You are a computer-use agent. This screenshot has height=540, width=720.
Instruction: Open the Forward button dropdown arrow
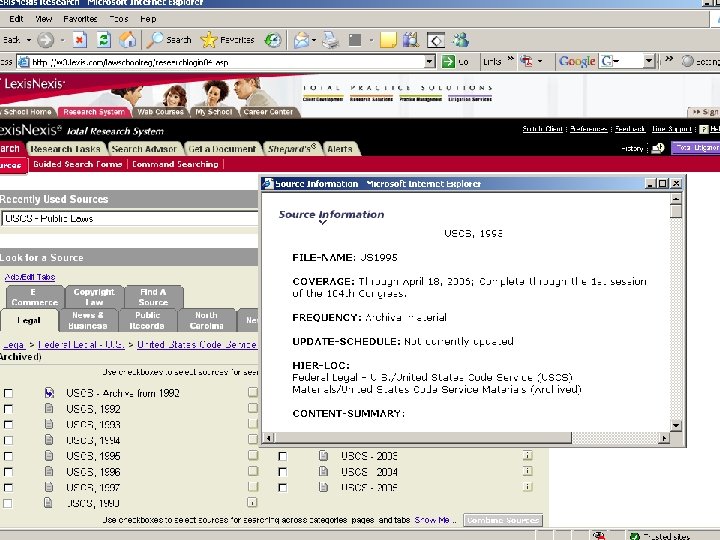[x=62, y=40]
